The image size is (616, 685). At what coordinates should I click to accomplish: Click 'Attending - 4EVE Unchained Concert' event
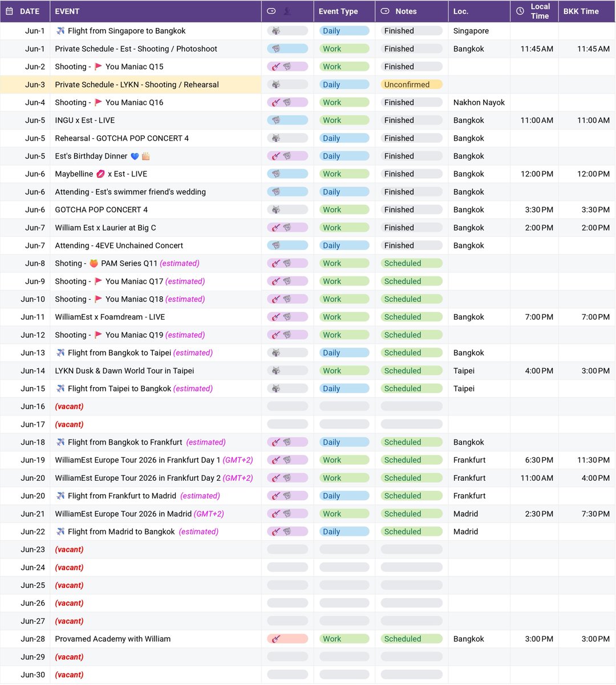point(119,246)
